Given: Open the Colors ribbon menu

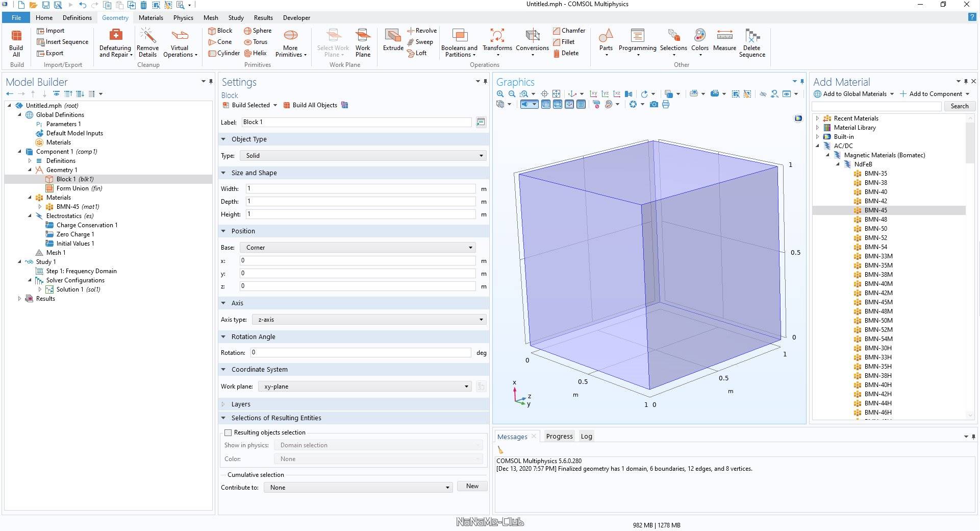Looking at the screenshot, I should [700, 42].
